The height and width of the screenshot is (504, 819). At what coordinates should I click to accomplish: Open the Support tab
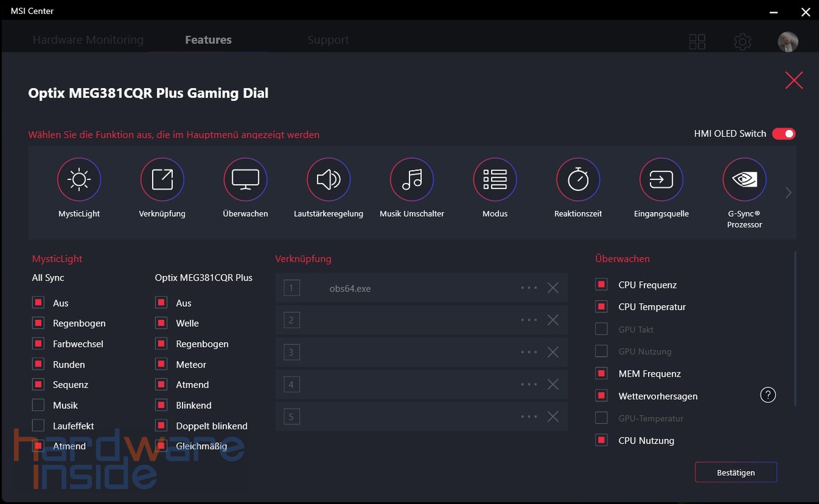pos(328,40)
